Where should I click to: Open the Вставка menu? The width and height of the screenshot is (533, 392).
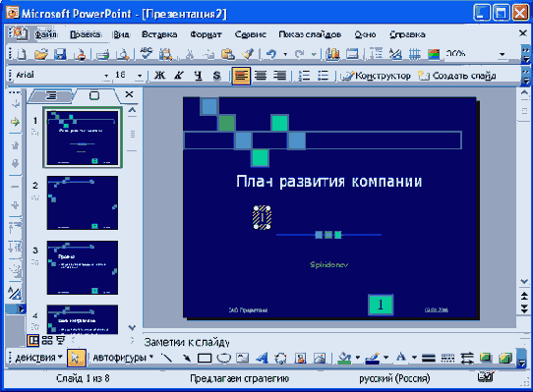point(159,34)
